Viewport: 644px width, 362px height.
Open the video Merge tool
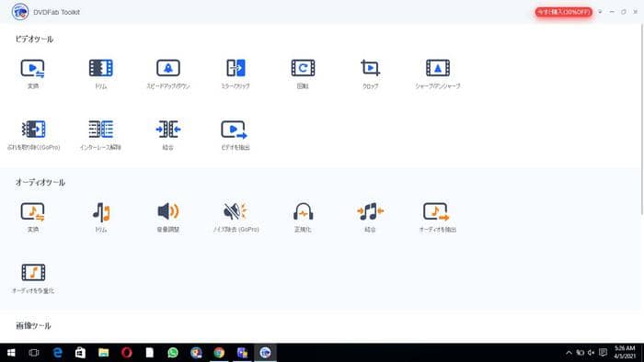click(168, 135)
